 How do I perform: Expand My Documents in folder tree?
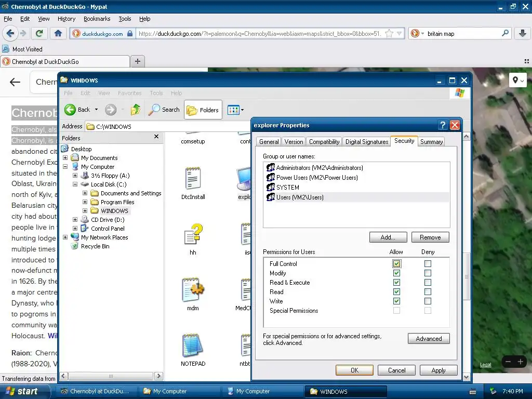tap(65, 158)
